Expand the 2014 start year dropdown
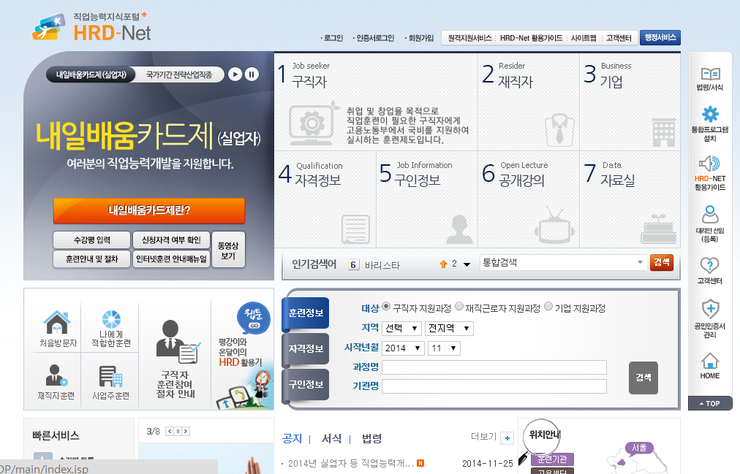740x474 pixels. pyautogui.click(x=402, y=348)
